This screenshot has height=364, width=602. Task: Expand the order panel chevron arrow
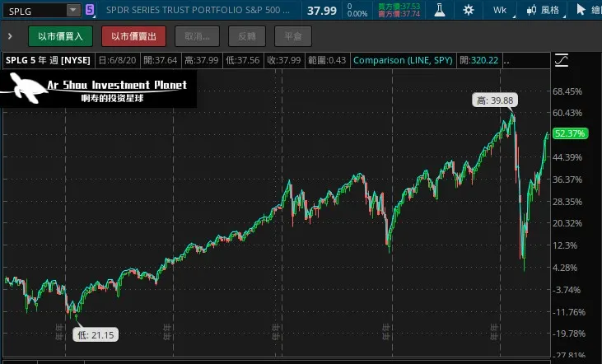point(10,36)
